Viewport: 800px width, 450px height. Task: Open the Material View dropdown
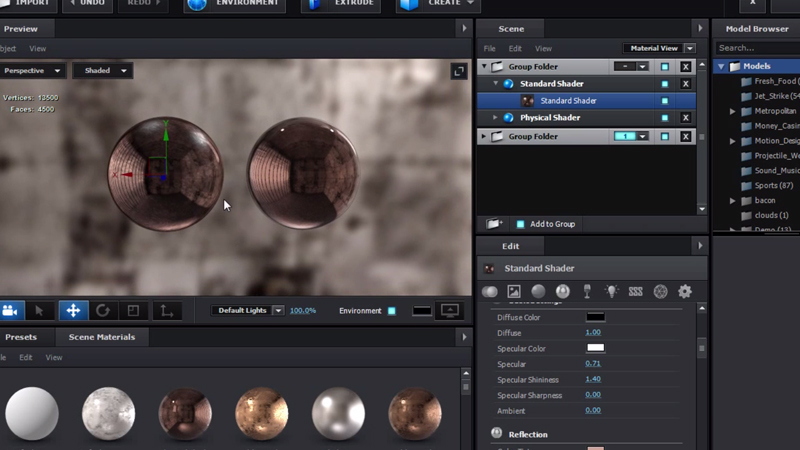point(660,48)
